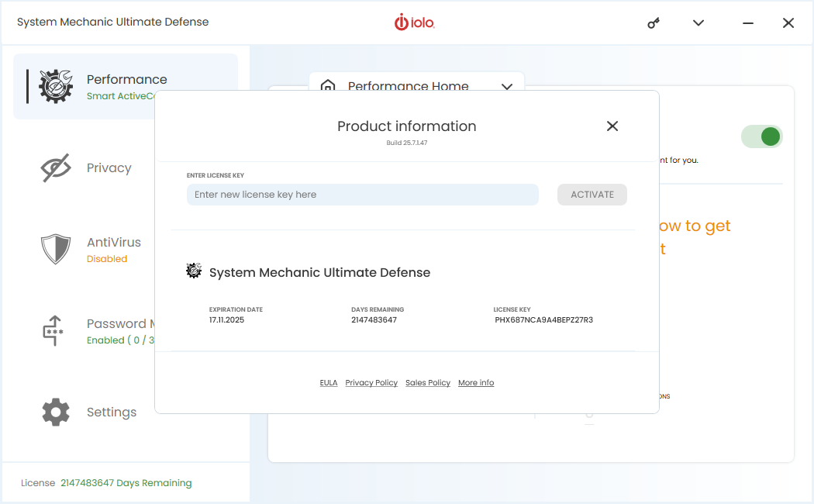Click the iolo logo
The height and width of the screenshot is (504, 814).
pyautogui.click(x=414, y=22)
